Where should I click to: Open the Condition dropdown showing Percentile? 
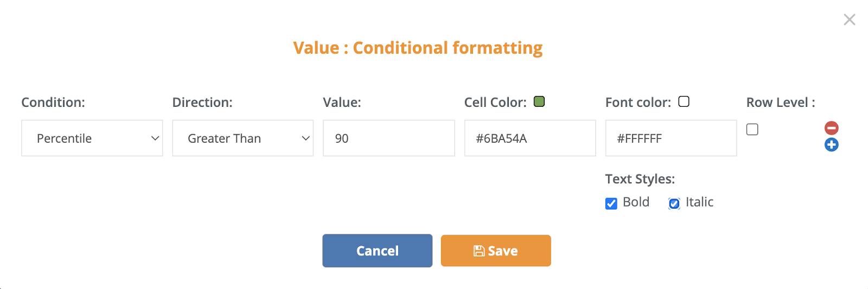(92, 138)
